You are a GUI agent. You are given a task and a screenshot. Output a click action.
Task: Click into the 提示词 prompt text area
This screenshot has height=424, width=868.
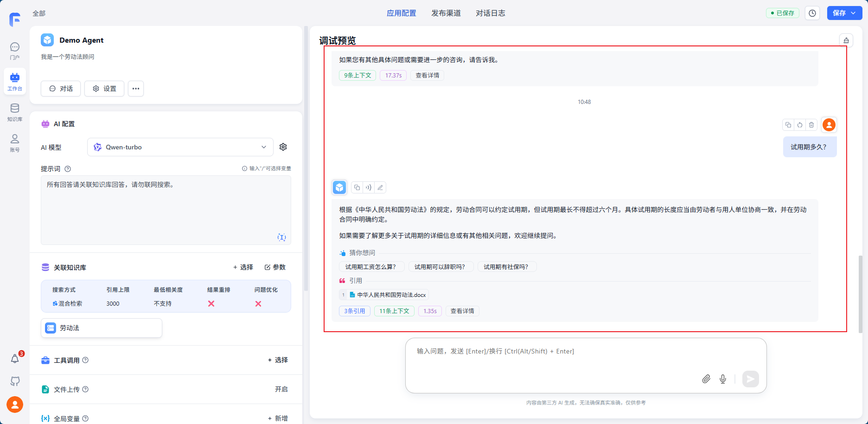point(166,210)
